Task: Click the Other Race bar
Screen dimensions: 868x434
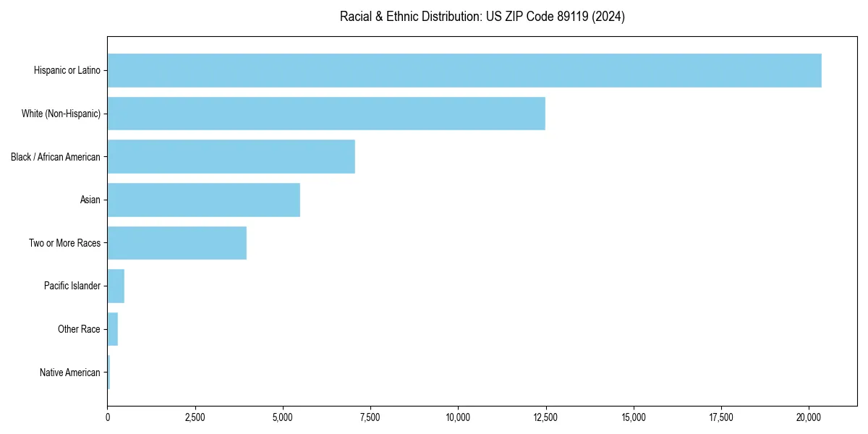Action: pos(112,329)
